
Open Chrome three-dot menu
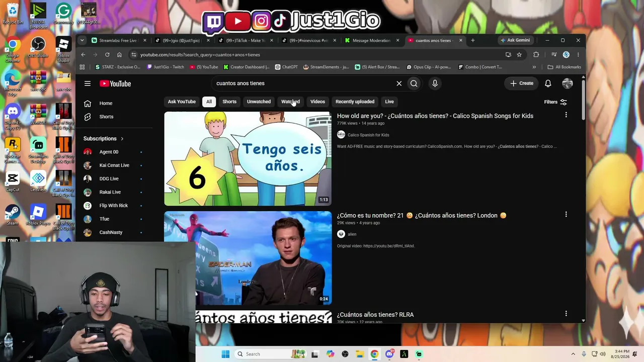click(x=578, y=55)
